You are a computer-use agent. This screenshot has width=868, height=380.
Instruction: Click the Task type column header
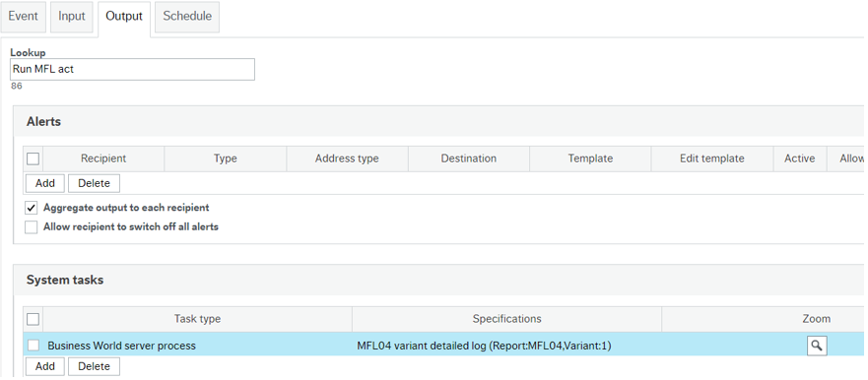[x=198, y=319]
